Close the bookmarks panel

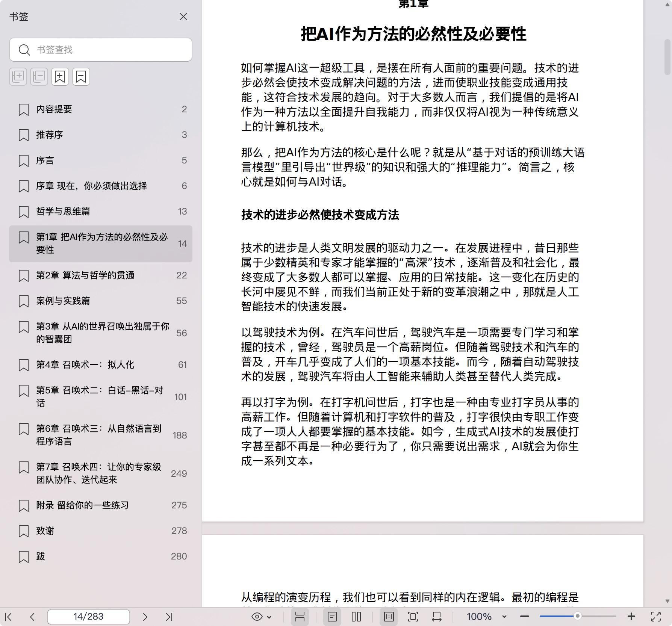click(183, 17)
